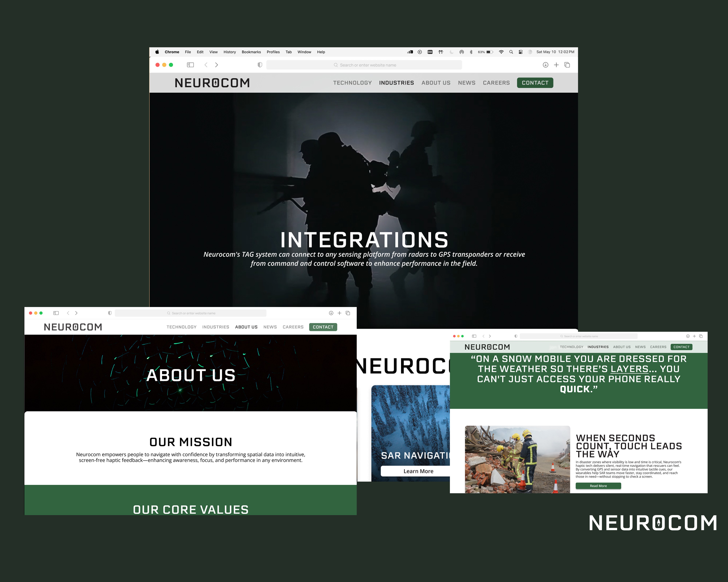Open the Bookmarks menu in menu bar

click(251, 52)
